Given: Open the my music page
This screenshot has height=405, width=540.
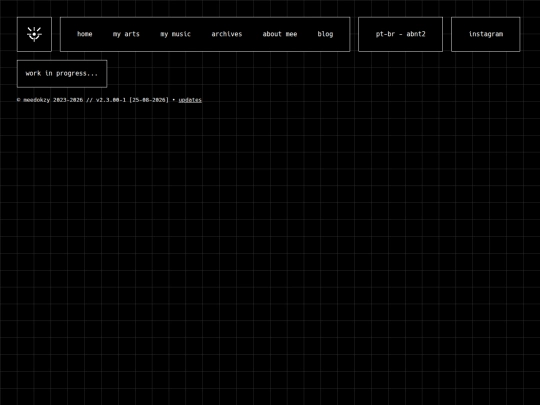Looking at the screenshot, I should pyautogui.click(x=175, y=34).
